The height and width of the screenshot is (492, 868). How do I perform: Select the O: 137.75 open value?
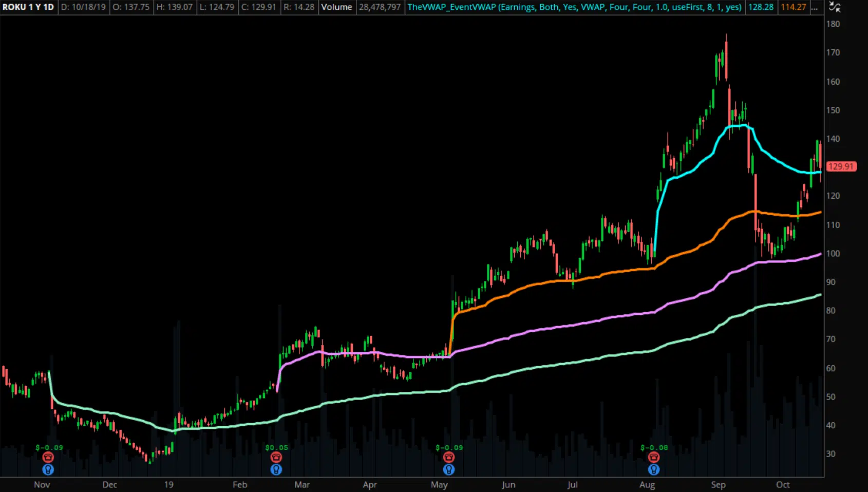click(131, 7)
